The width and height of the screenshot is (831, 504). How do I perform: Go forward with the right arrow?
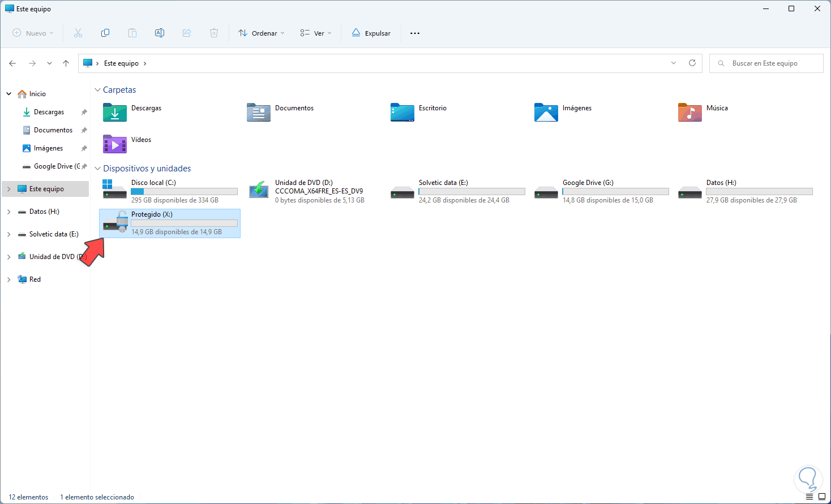pyautogui.click(x=32, y=63)
